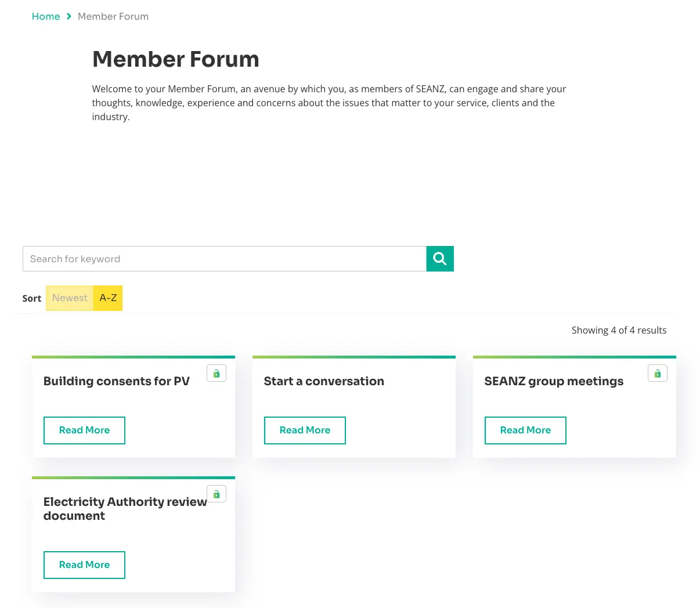Go to Home via breadcrumb
Viewport: 700px width, 608px height.
(46, 16)
